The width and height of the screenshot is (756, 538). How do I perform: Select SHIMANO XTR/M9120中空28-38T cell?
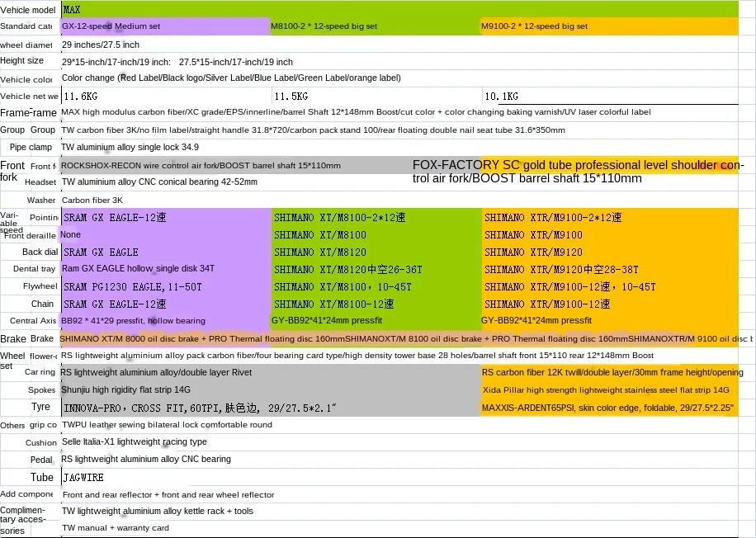tap(610, 269)
